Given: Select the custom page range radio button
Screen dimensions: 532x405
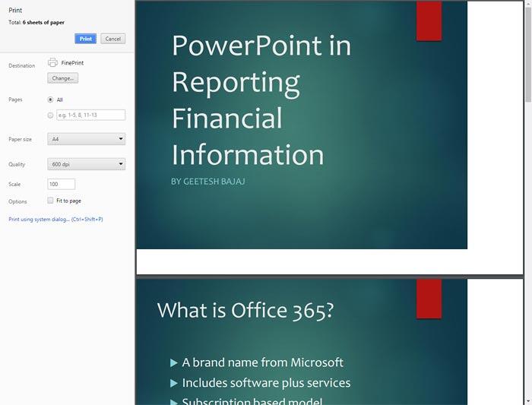Looking at the screenshot, I should (51, 115).
